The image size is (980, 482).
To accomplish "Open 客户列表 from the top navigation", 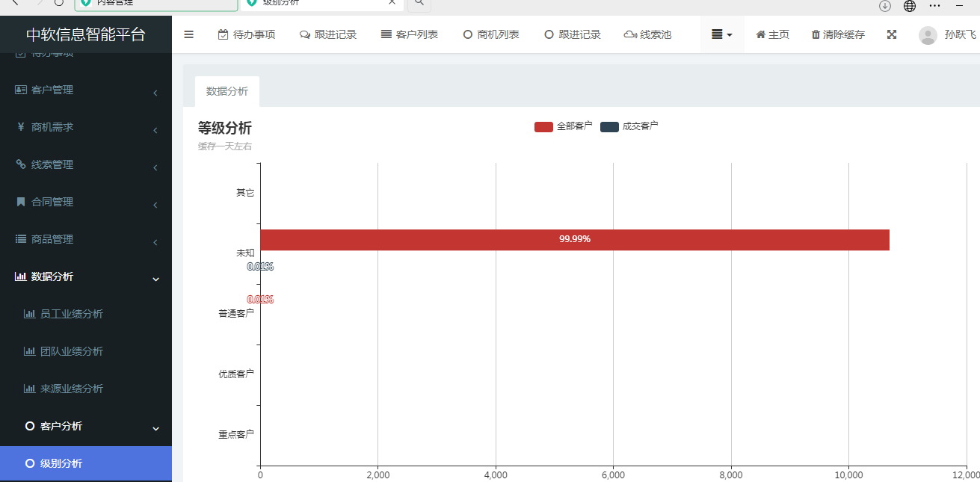I will 409,35.
